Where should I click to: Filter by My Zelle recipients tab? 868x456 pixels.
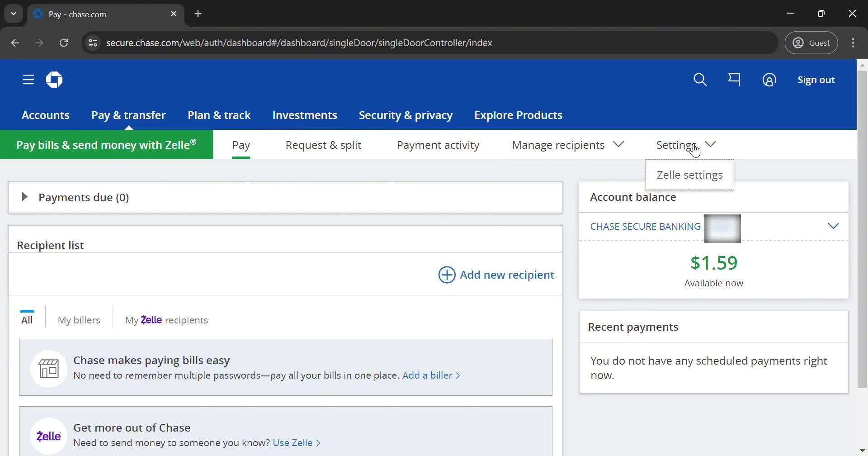click(166, 320)
